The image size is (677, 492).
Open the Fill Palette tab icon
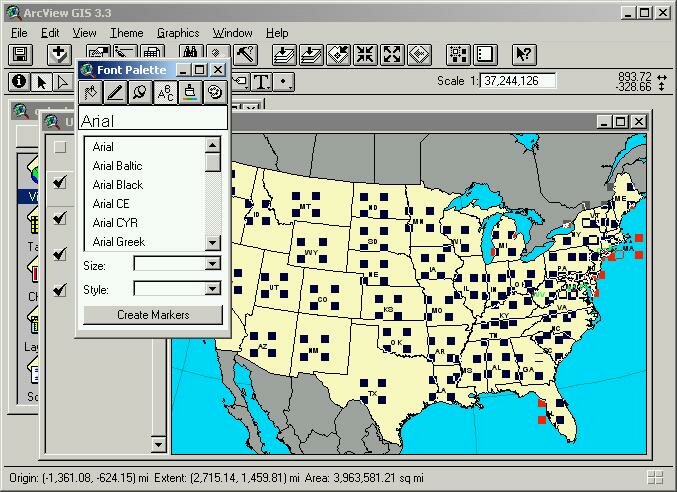coord(91,92)
